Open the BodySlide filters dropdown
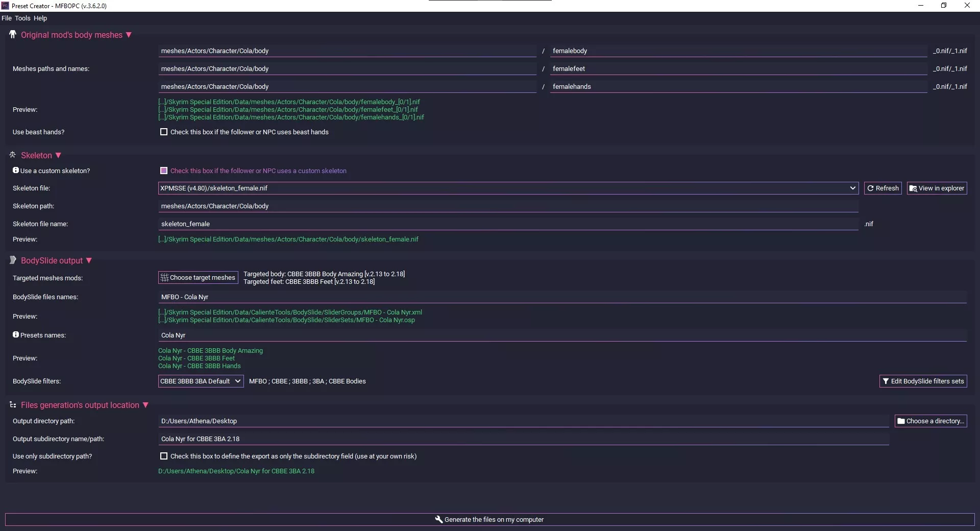This screenshot has height=531, width=980. pyautogui.click(x=201, y=381)
